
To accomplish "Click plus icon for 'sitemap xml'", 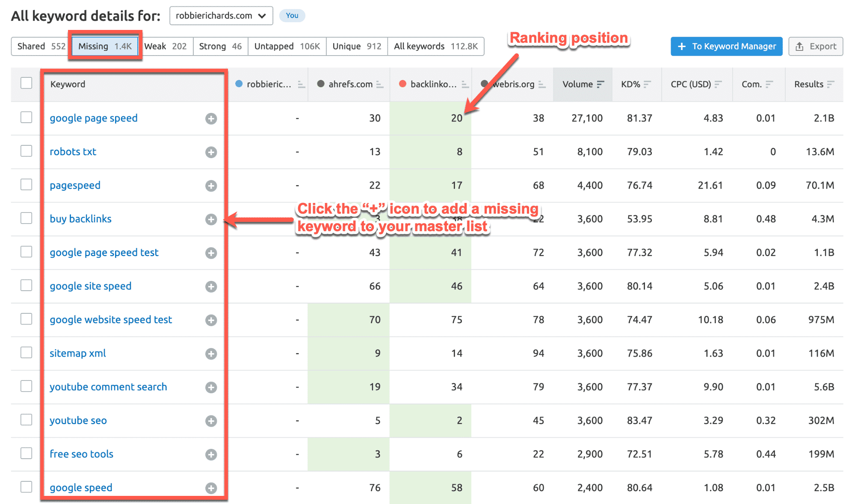I will [x=211, y=354].
